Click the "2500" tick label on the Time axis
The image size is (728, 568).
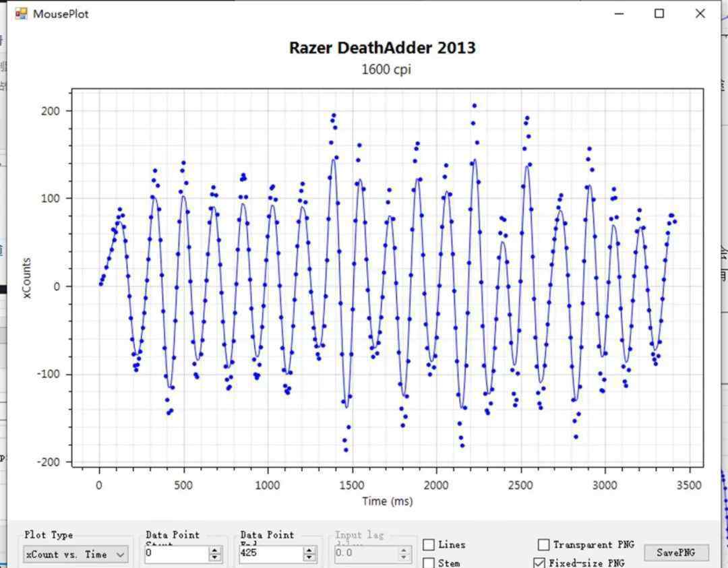tap(520, 485)
